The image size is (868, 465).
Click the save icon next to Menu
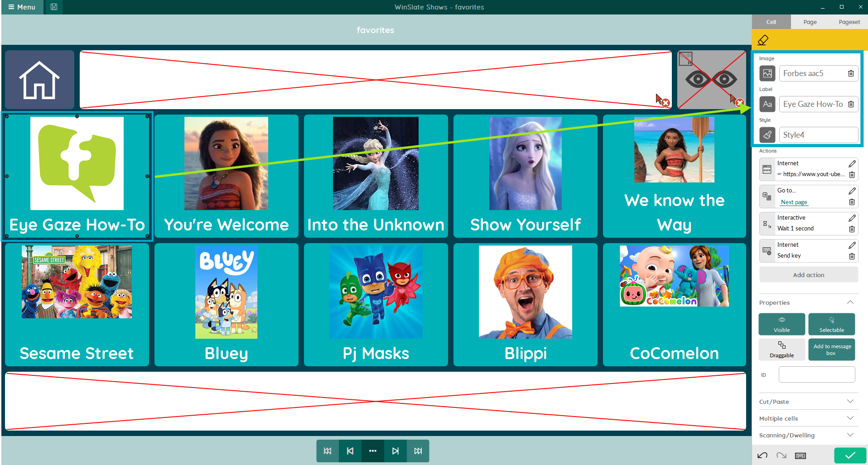[x=54, y=7]
